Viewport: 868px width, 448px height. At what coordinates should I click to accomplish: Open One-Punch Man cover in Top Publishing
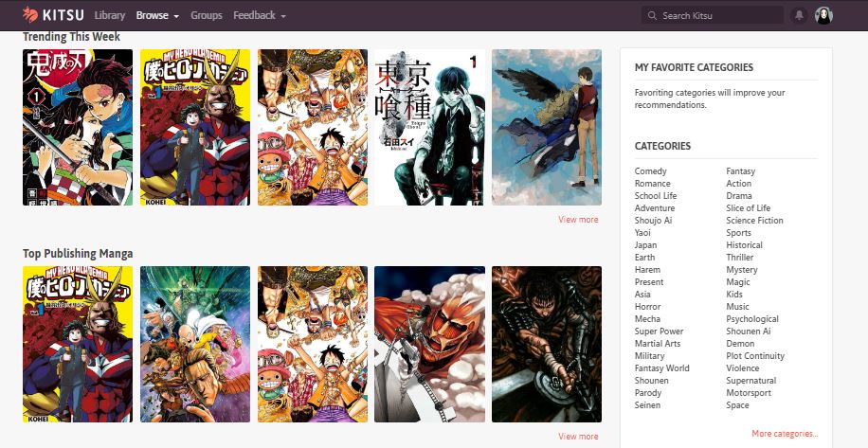tap(195, 344)
